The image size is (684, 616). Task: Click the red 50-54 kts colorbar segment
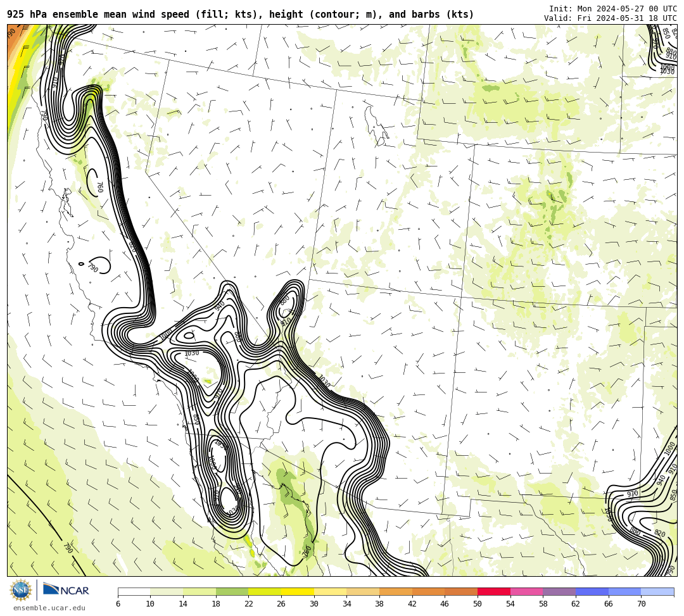click(494, 591)
